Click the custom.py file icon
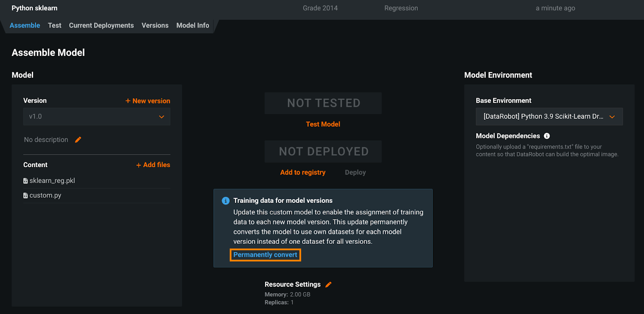This screenshot has height=314, width=644. click(26, 196)
